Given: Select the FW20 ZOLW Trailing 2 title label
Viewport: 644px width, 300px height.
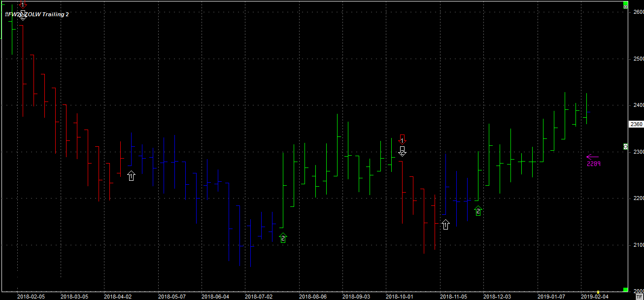Looking at the screenshot, I should pos(37,15).
